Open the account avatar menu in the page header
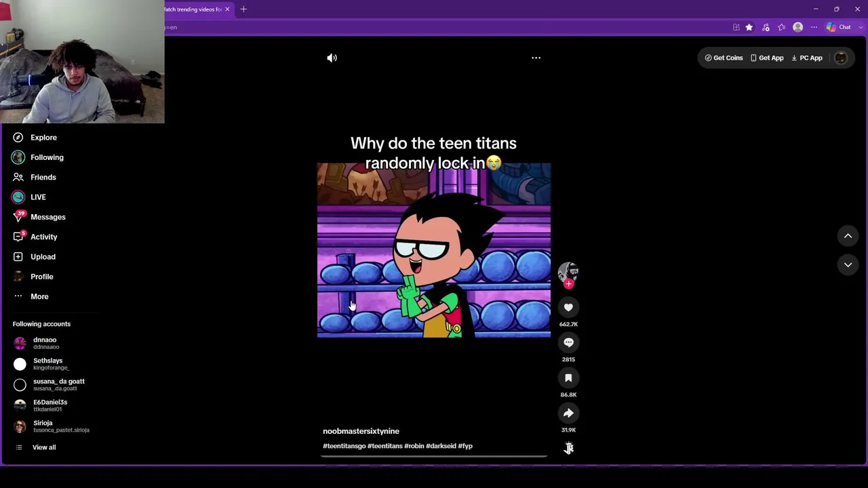Screen dimensions: 868x488 pyautogui.click(x=841, y=58)
